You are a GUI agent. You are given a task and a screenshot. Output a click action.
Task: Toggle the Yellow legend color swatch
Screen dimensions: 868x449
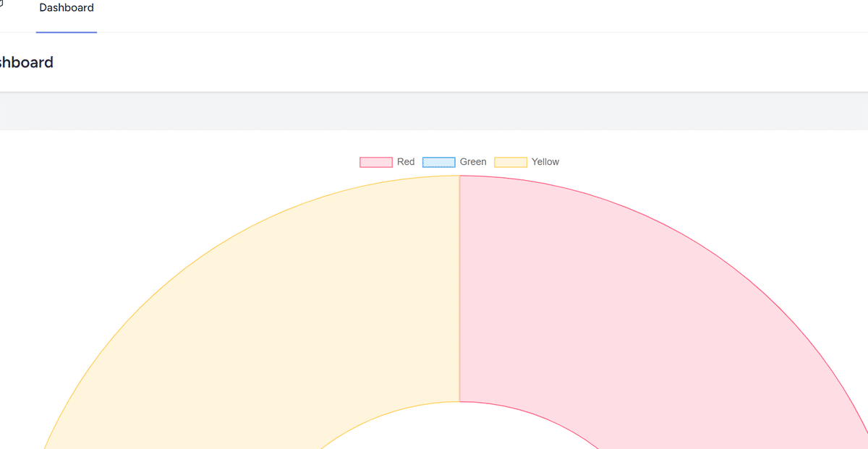coord(511,162)
